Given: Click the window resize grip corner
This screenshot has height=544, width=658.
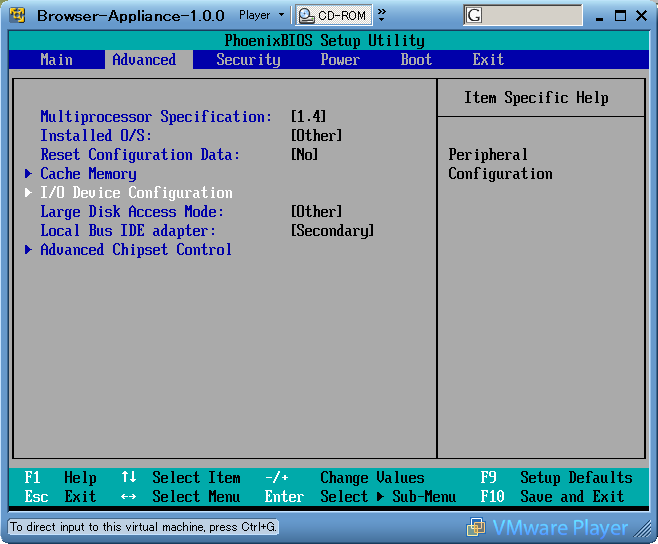Looking at the screenshot, I should point(643,529).
